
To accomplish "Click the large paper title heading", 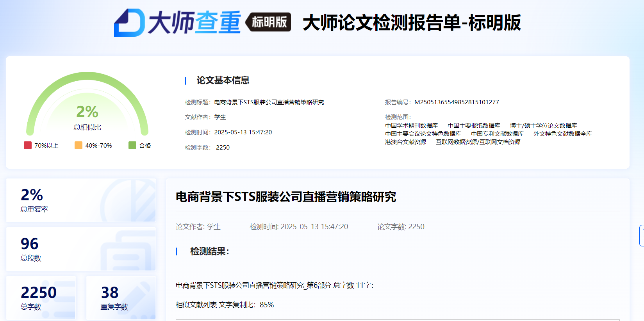I will pyautogui.click(x=286, y=197).
